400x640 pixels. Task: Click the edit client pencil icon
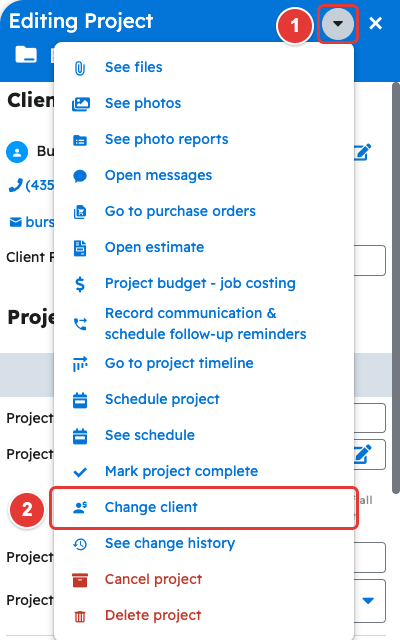click(362, 152)
